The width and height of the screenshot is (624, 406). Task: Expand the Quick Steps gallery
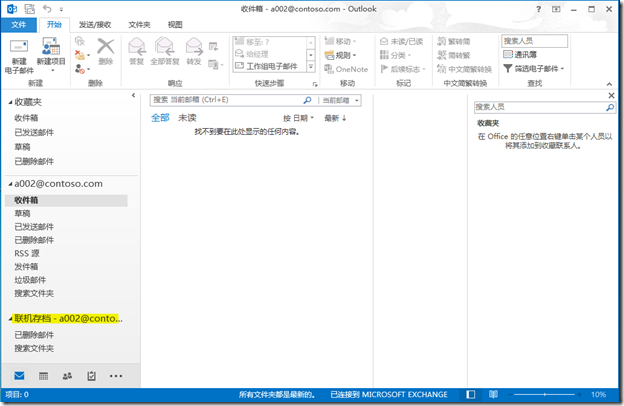(x=311, y=66)
